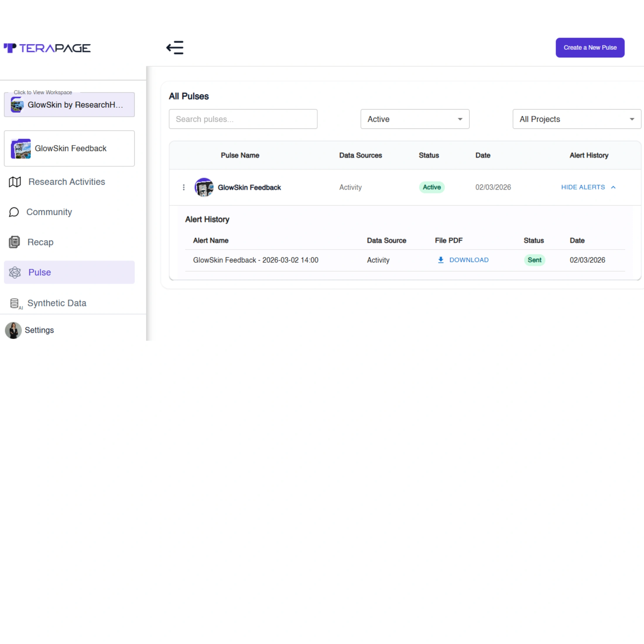Open the Active status filter dropdown

[x=415, y=119]
